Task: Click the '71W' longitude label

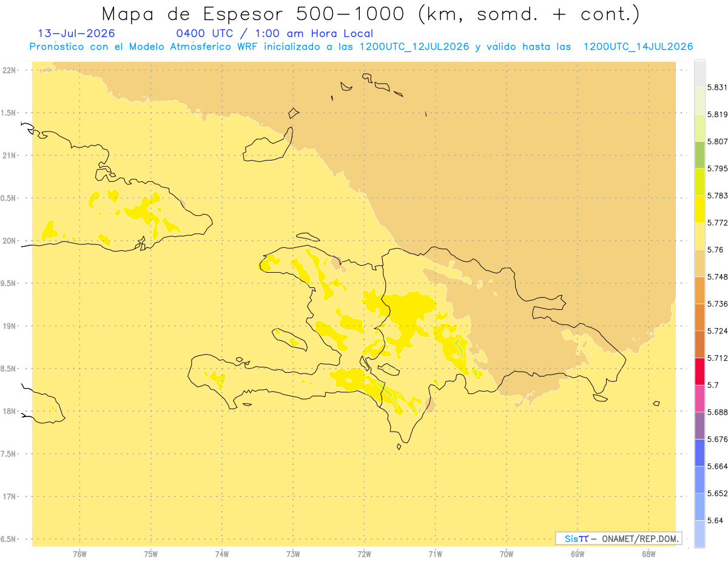Action: [x=435, y=554]
